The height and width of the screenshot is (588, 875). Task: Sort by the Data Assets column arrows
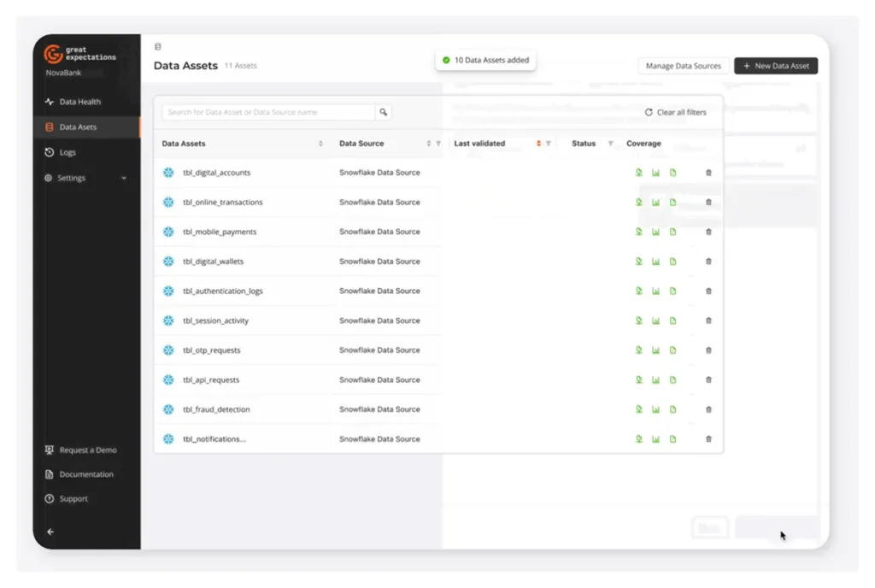tap(320, 144)
